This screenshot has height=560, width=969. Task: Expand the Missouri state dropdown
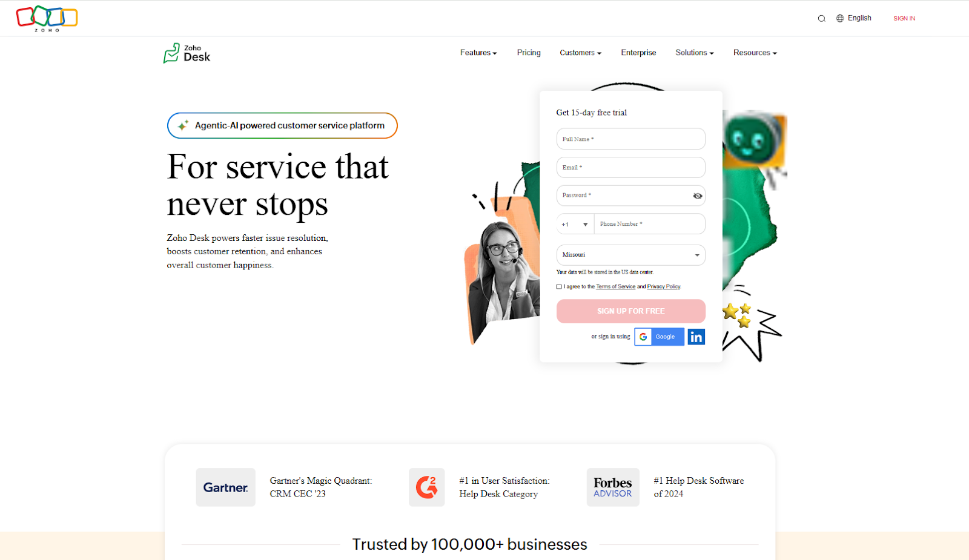[x=631, y=255]
